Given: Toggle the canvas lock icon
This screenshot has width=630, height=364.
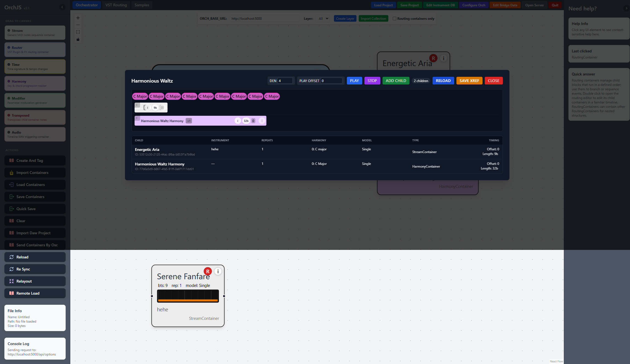Looking at the screenshot, I should click(x=78, y=39).
